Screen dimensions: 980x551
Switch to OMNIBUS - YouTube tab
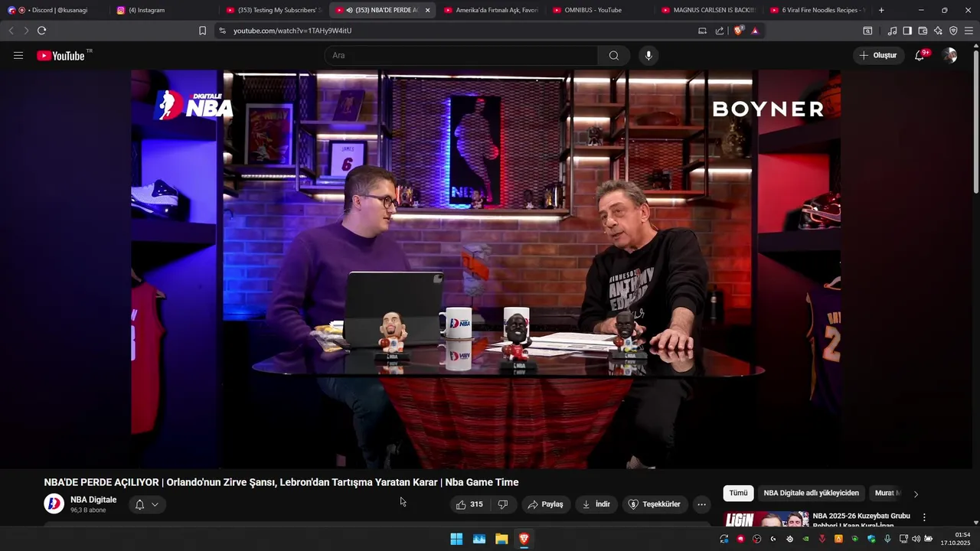click(x=600, y=10)
